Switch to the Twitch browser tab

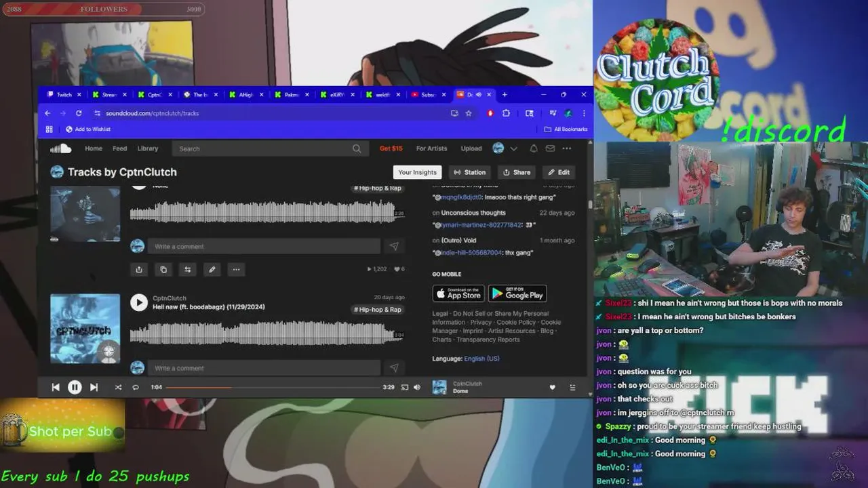(63, 95)
